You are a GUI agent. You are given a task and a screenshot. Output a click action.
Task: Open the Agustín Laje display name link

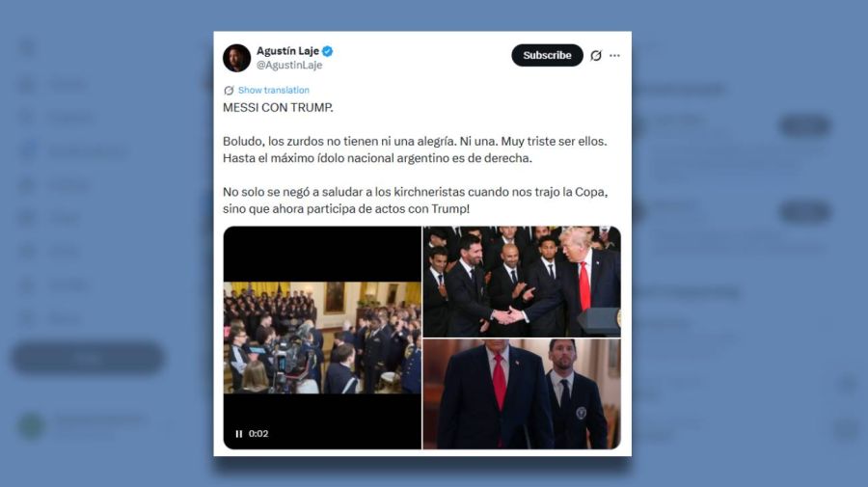(x=287, y=51)
